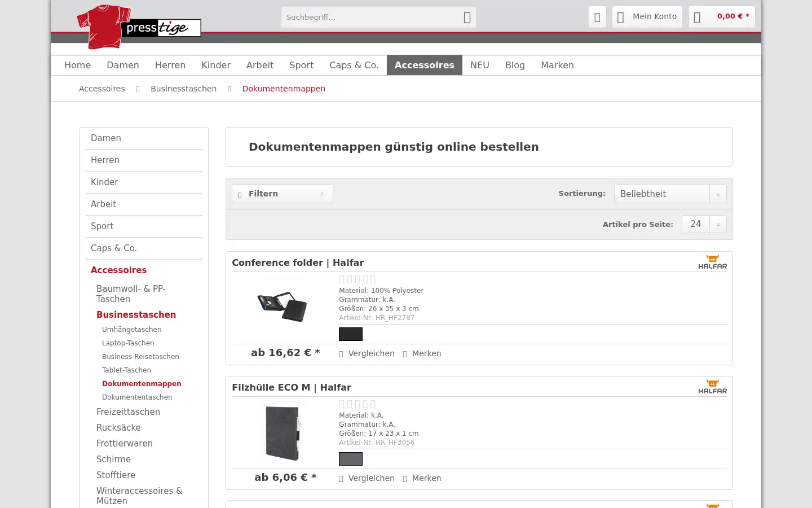Image resolution: width=812 pixels, height=508 pixels.
Task: Click Vergleichen for Filzhülle ECO M
Action: click(367, 478)
